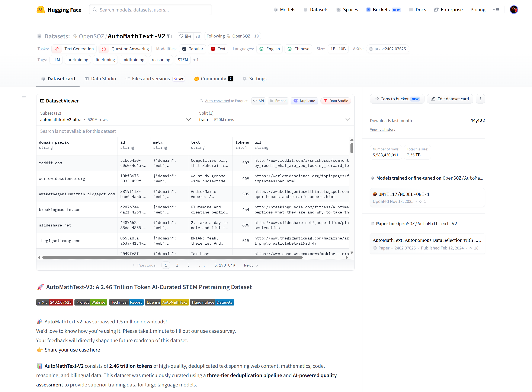This screenshot has height=392, width=532.
Task: Select the English language tag
Action: (269, 49)
